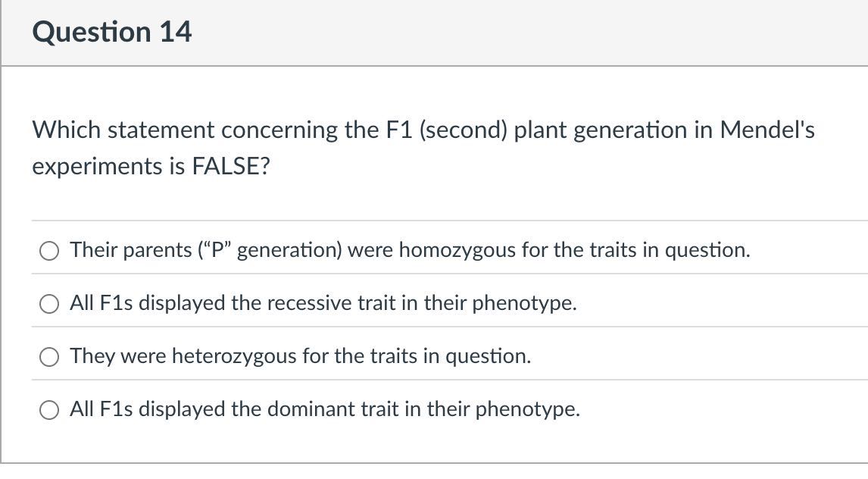Image resolution: width=868 pixels, height=479 pixels.
Task: Pick the radio for dominant trait answer
Action: [x=49, y=410]
